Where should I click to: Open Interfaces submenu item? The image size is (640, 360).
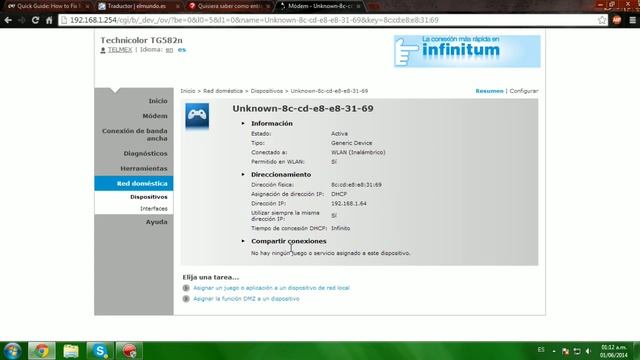[154, 209]
